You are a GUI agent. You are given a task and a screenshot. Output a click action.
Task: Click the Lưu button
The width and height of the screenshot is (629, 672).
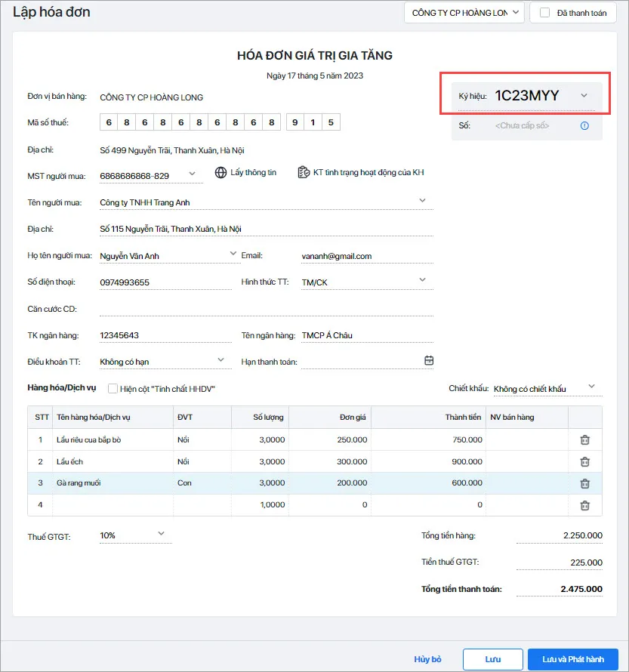point(493,659)
